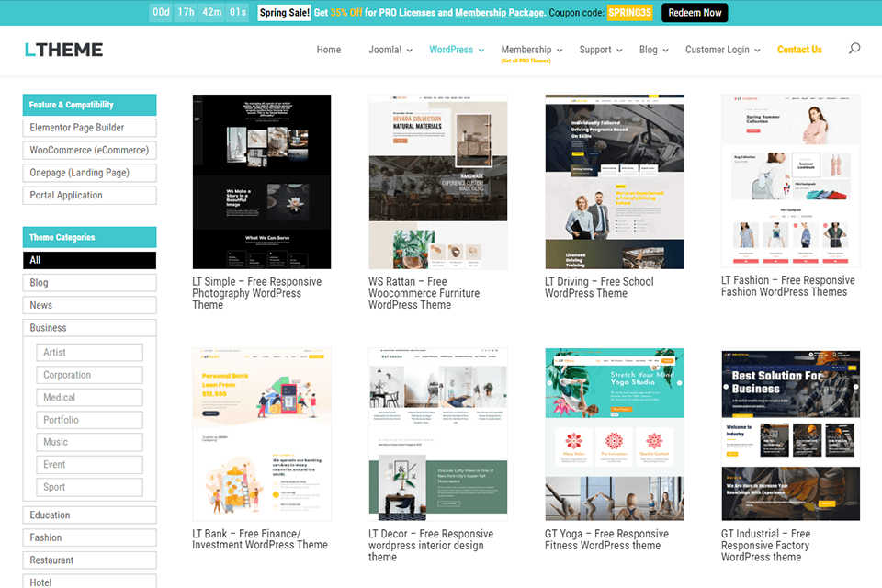Click the Get all PRO Themes text
Image resolution: width=882 pixels, height=588 pixels.
526,61
